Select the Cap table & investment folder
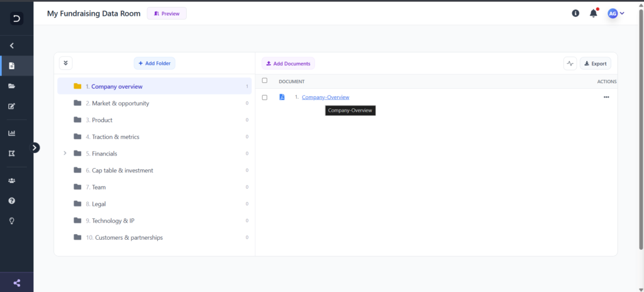The width and height of the screenshot is (644, 292). [x=155, y=171]
